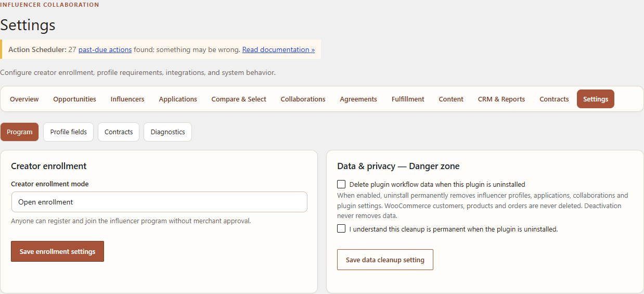
Task: Click Save enrollment settings button
Action: point(57,251)
